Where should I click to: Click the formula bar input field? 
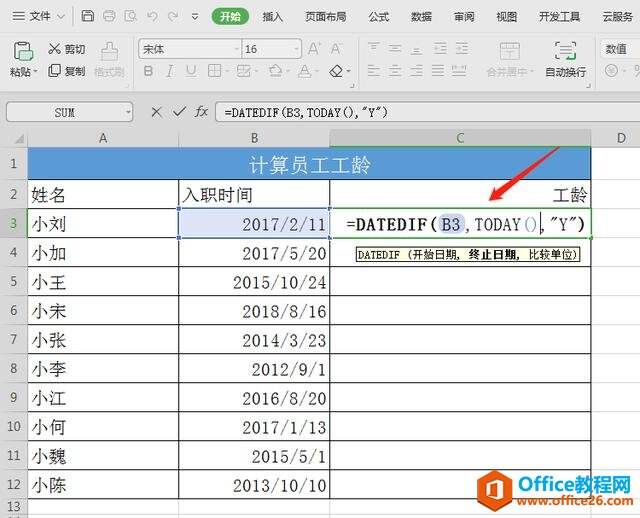pos(427,112)
